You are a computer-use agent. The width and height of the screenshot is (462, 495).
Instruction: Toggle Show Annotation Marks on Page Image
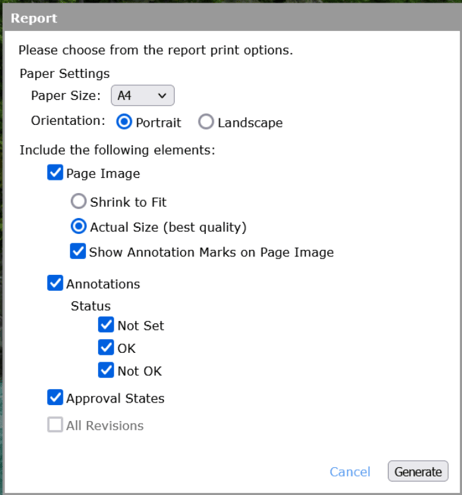[78, 251]
